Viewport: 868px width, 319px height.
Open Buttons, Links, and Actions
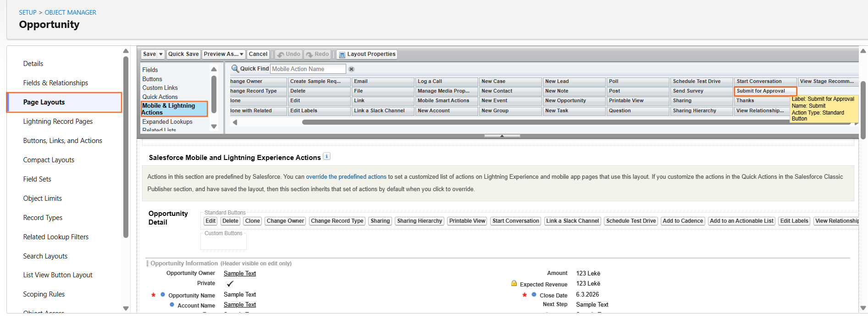[62, 141]
